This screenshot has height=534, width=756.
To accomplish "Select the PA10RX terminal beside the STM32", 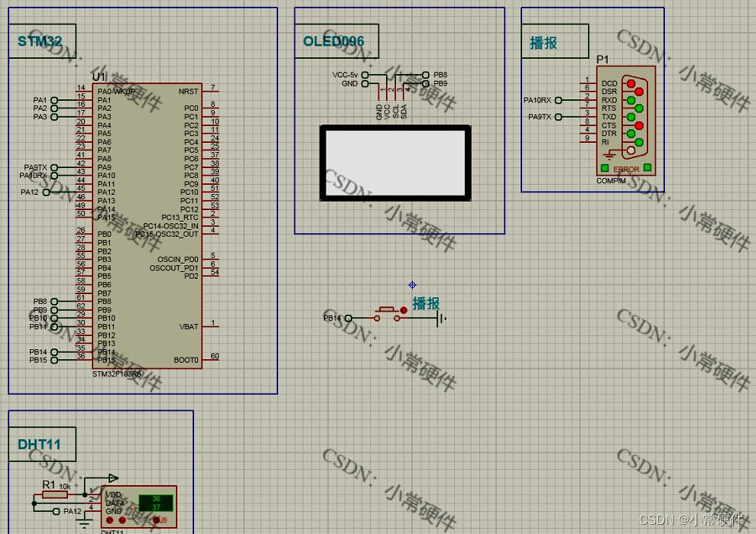I will 54,176.
